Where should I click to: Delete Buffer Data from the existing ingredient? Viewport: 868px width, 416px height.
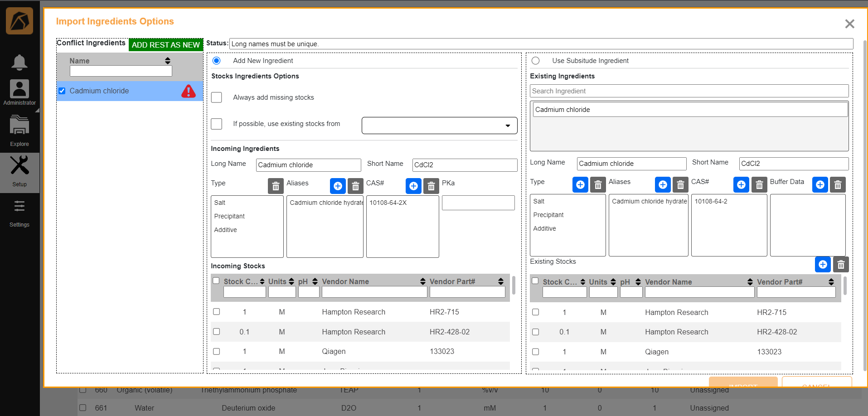838,185
